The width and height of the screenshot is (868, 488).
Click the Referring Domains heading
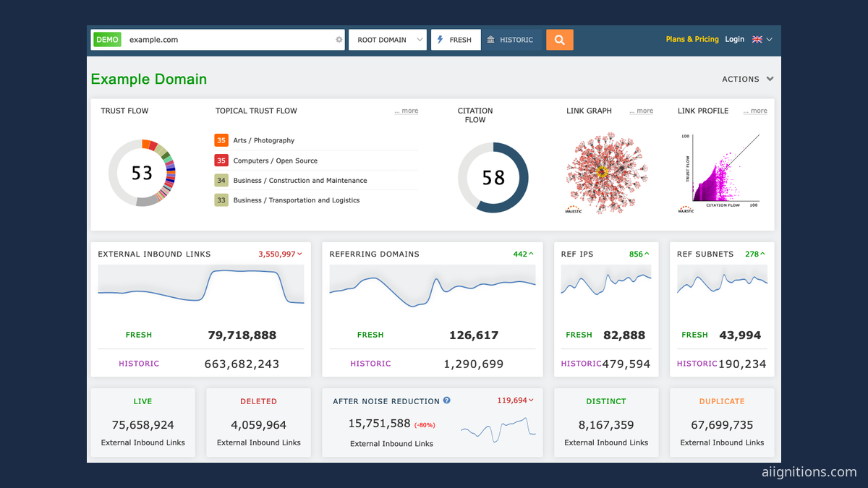[x=374, y=254]
